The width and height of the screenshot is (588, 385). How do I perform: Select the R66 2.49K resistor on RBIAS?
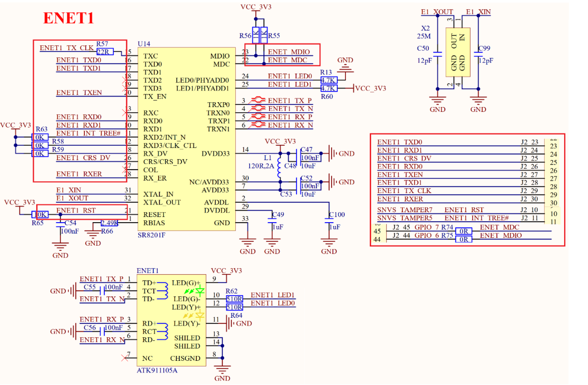point(109,223)
